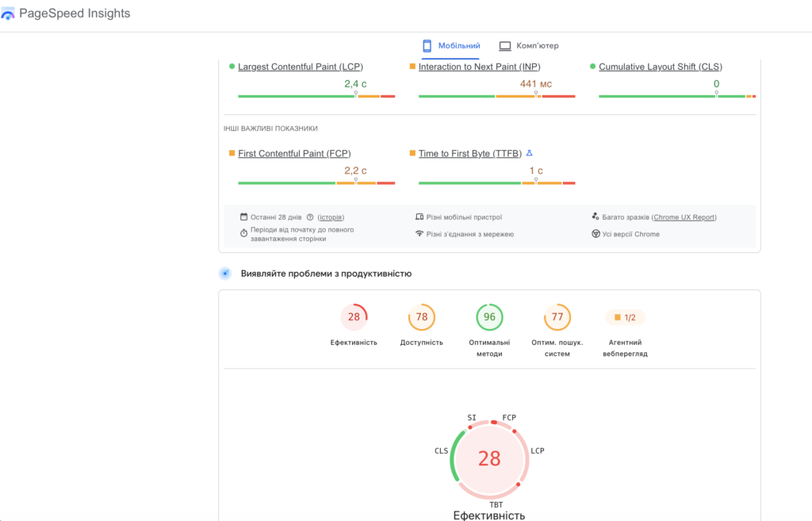
Task: Click the LCP distribution bar
Action: (316, 96)
